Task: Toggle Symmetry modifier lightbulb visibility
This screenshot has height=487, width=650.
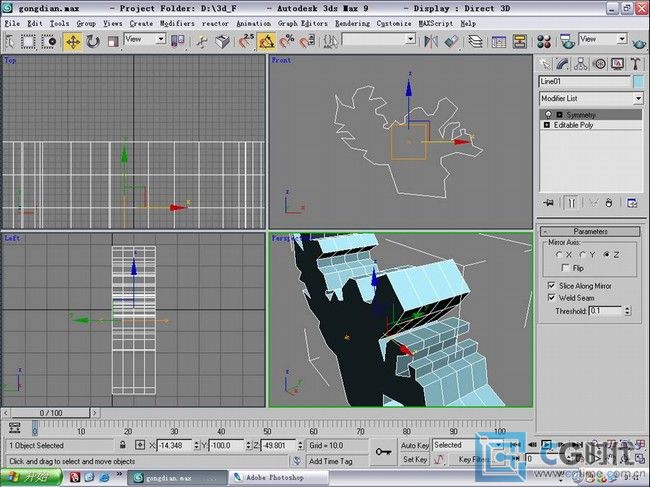Action: 548,114
